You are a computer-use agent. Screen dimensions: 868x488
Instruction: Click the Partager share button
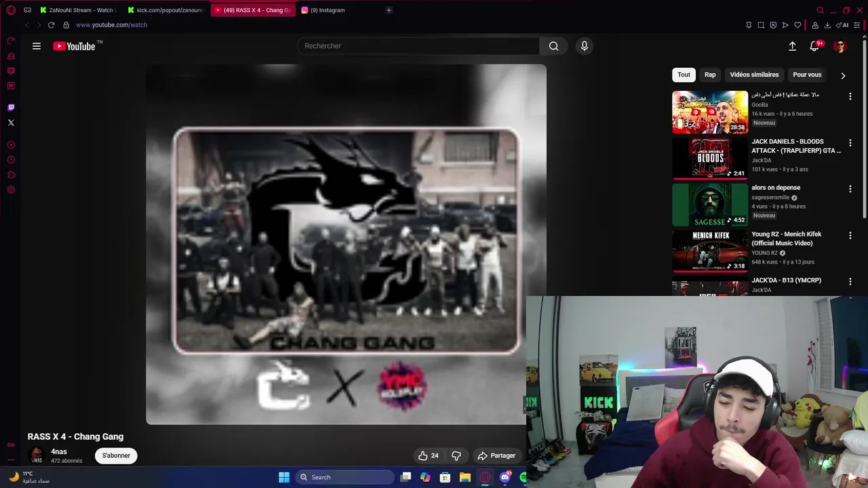496,455
